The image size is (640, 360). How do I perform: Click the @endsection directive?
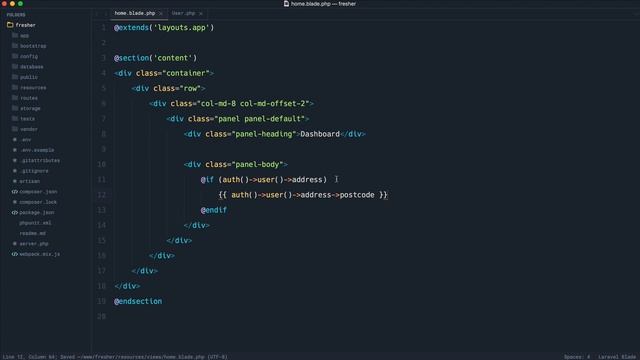click(x=138, y=301)
